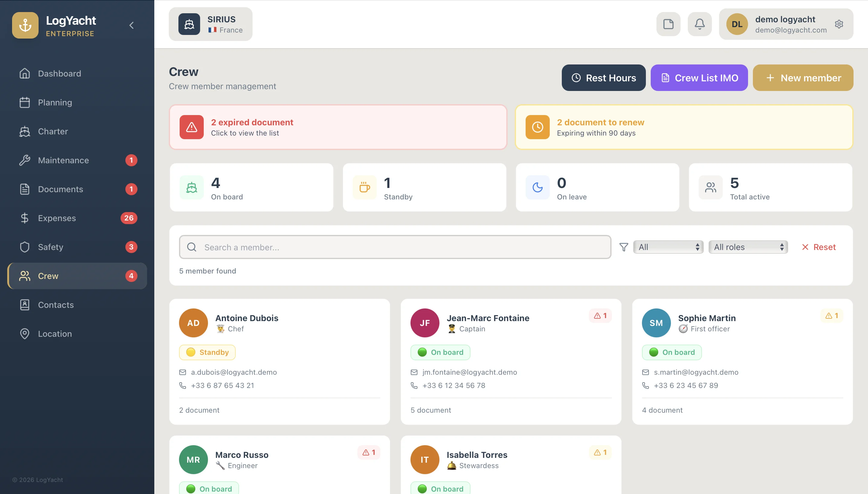Click the JF avatar for Jean-Marc Fontaine

(x=425, y=323)
